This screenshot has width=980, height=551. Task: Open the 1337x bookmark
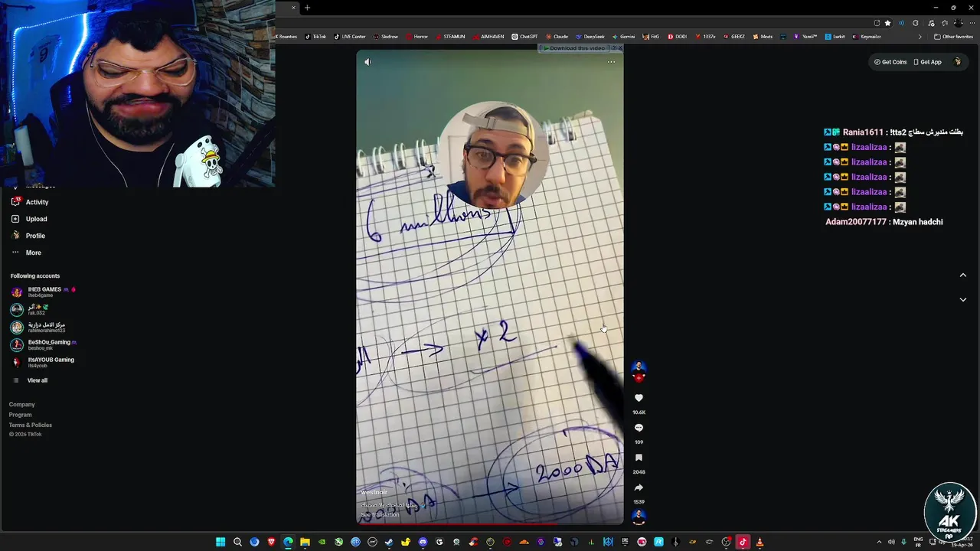705,37
